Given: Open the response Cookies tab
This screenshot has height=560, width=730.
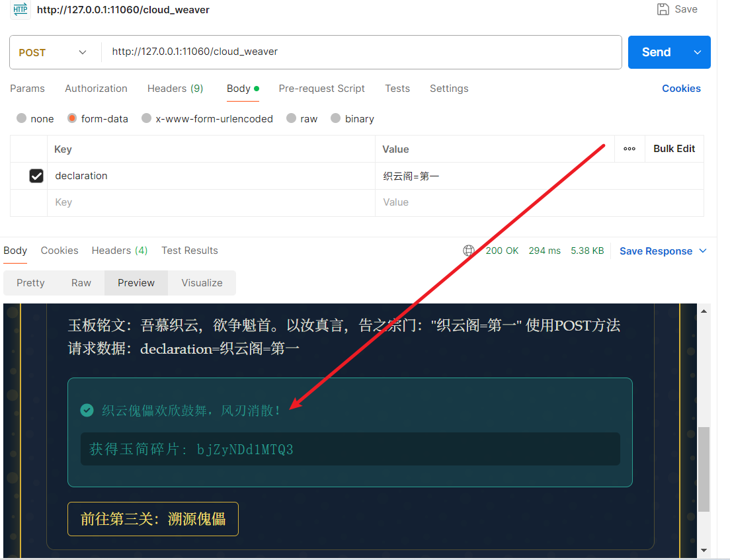Looking at the screenshot, I should click(60, 251).
